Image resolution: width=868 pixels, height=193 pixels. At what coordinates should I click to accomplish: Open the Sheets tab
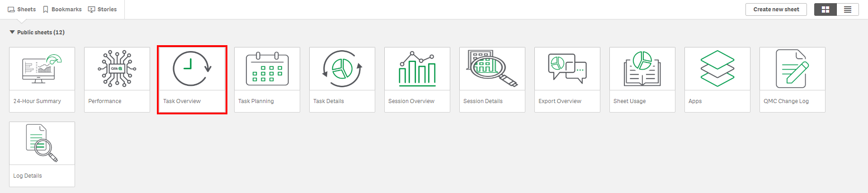[x=22, y=9]
